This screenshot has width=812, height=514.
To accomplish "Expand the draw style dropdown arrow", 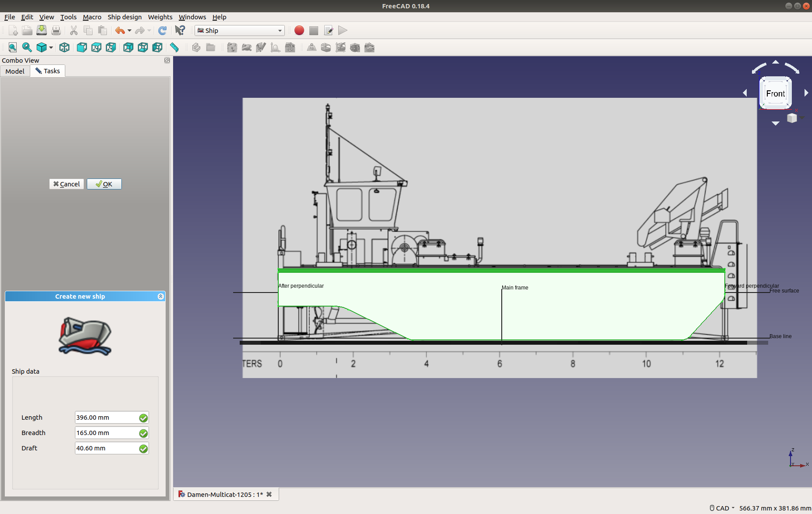I will coord(51,47).
